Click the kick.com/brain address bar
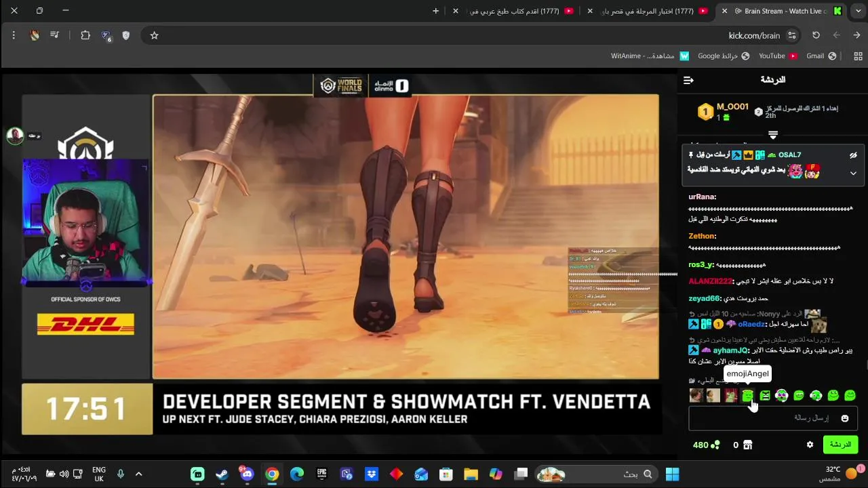 [x=472, y=35]
